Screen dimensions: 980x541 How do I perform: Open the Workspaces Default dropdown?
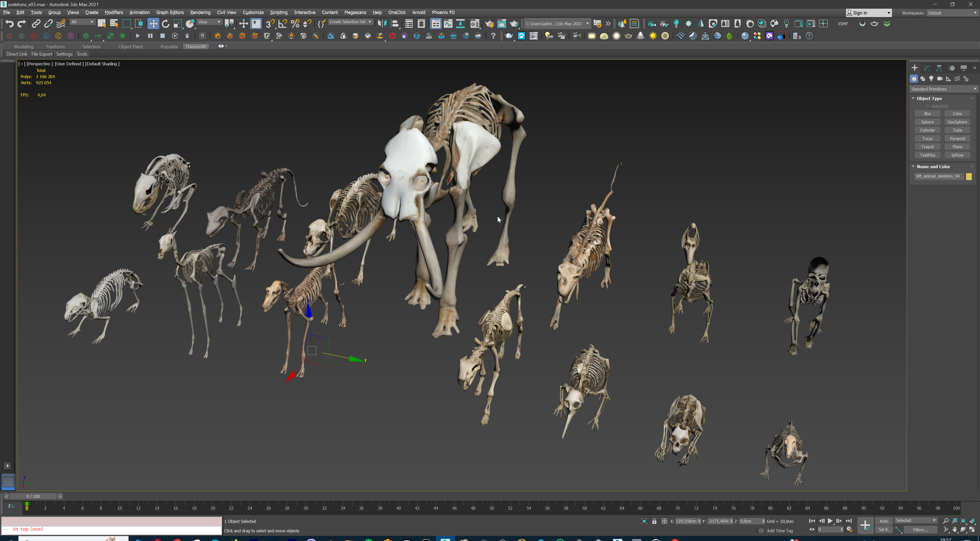coord(952,13)
